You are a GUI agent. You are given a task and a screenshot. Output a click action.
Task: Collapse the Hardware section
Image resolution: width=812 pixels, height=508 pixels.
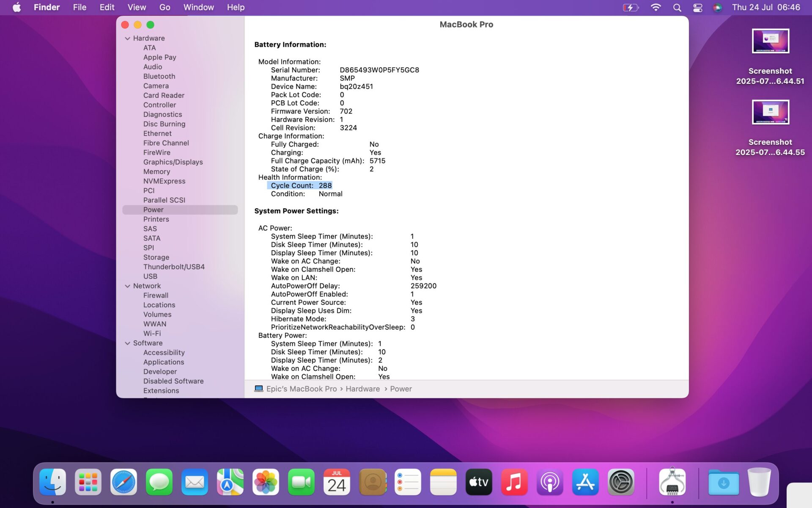click(127, 38)
